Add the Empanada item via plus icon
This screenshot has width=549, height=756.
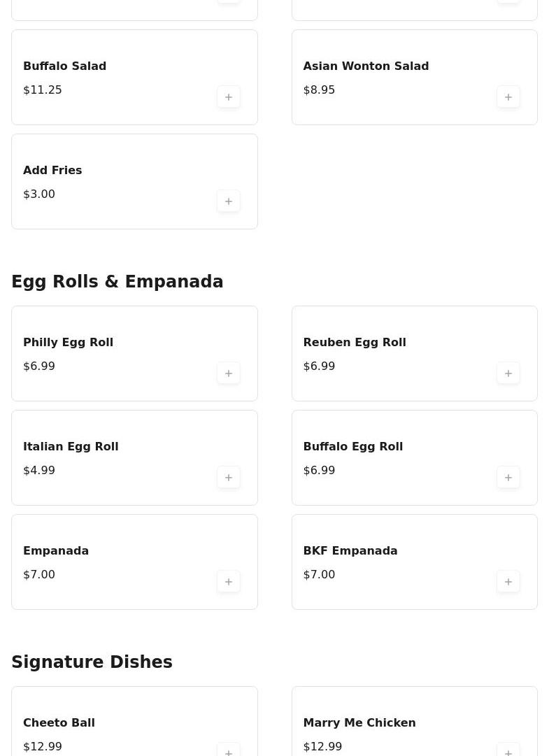tap(229, 582)
